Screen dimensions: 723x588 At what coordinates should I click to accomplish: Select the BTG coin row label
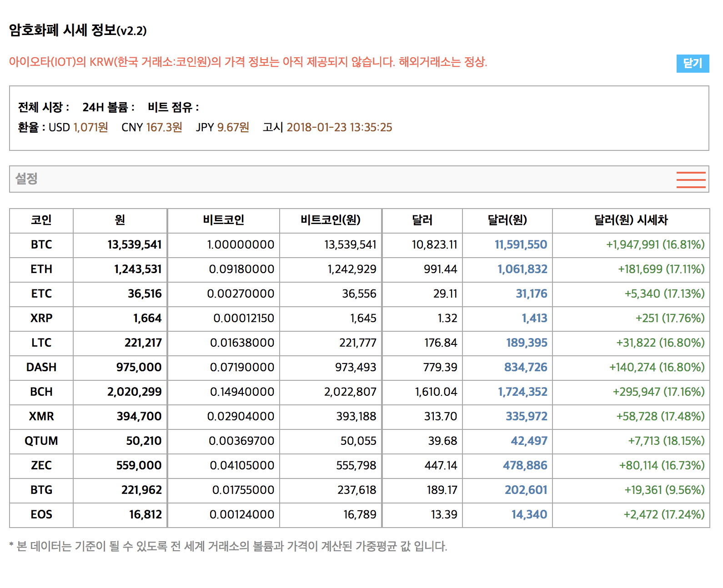(41, 490)
